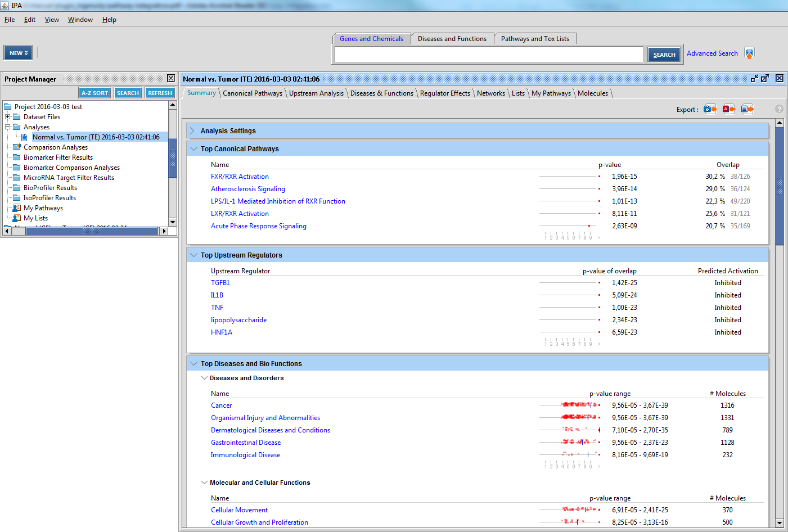The width and height of the screenshot is (788, 532).
Task: Export summary as text file
Action: point(748,109)
